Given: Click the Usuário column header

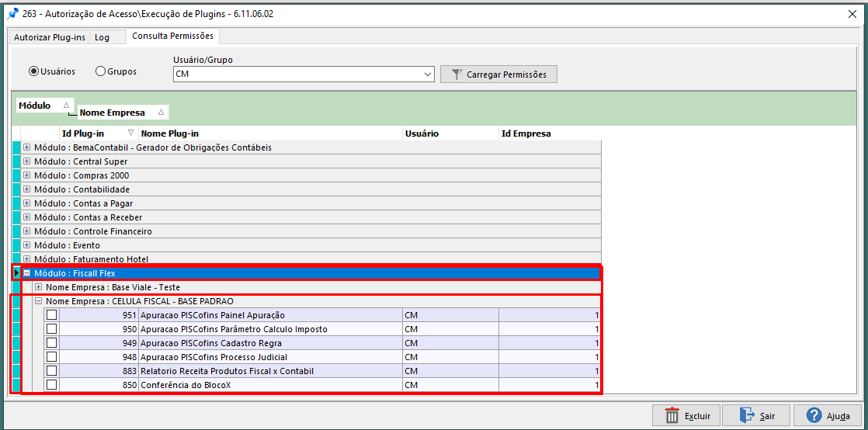Looking at the screenshot, I should (x=450, y=134).
